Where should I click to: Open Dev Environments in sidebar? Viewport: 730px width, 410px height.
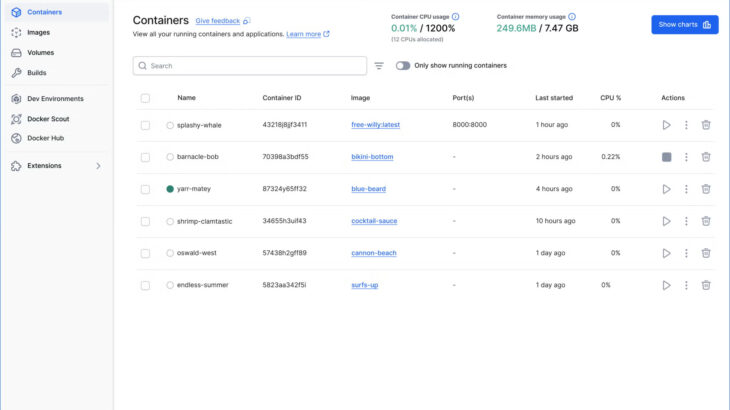click(x=57, y=99)
